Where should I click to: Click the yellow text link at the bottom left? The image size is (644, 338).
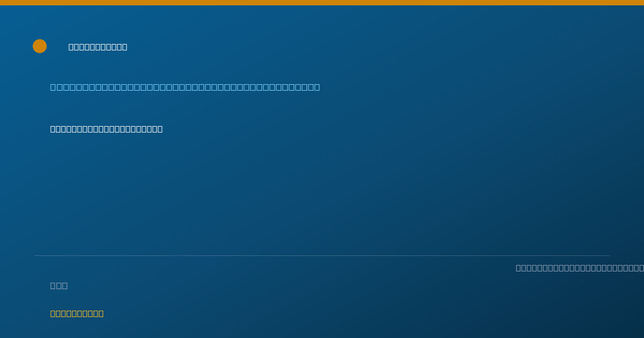tap(77, 313)
